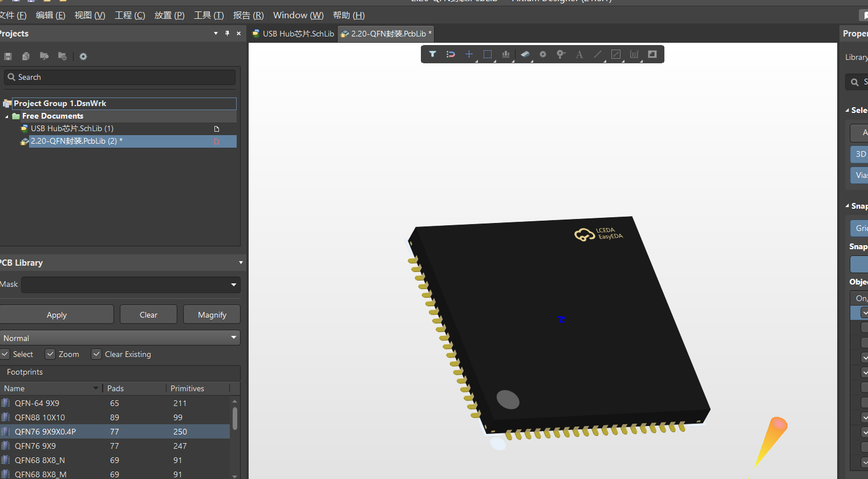
Task: Click the compile documents icon in Projects panel
Action: coord(26,56)
